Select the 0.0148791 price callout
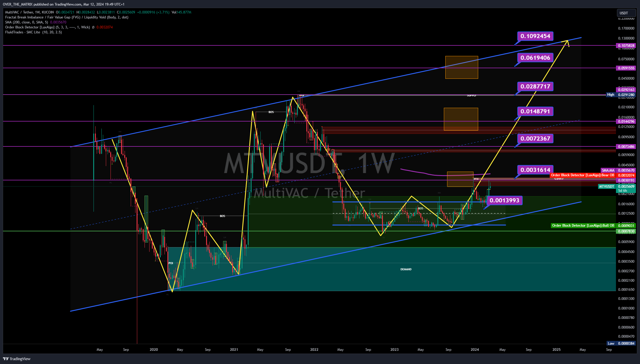 (x=535, y=111)
